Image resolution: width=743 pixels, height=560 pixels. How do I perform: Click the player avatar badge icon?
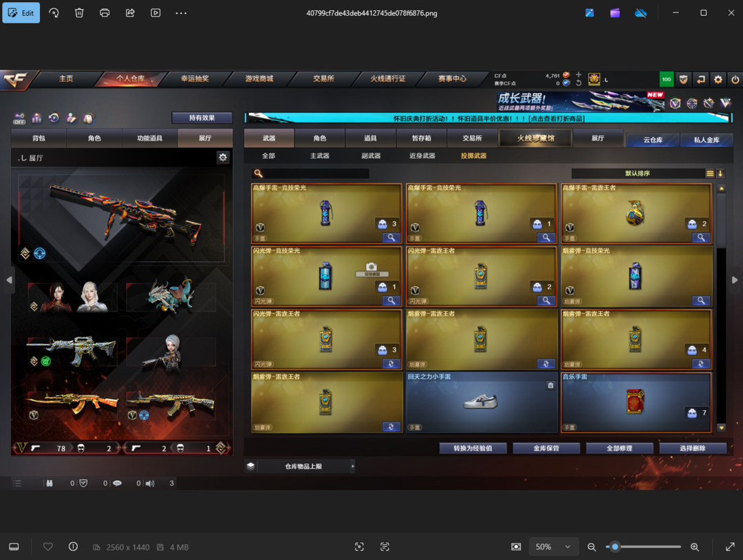click(x=594, y=79)
